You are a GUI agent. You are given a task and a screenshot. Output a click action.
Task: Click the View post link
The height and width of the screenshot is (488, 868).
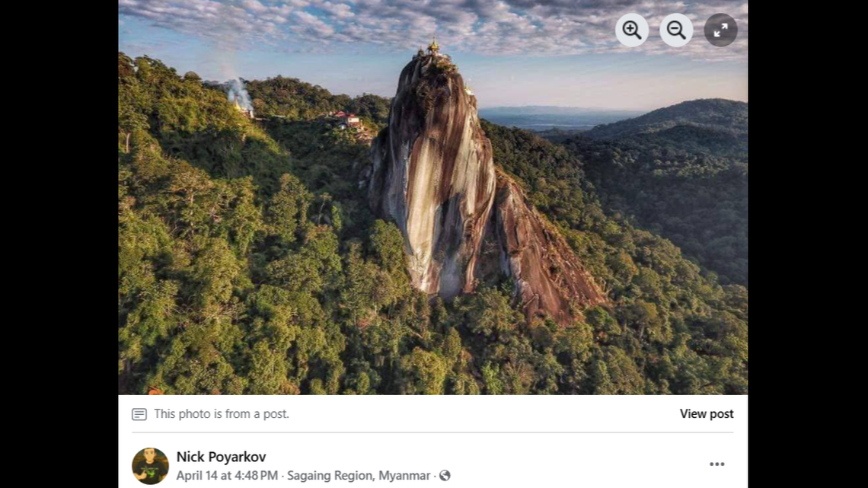tap(707, 414)
